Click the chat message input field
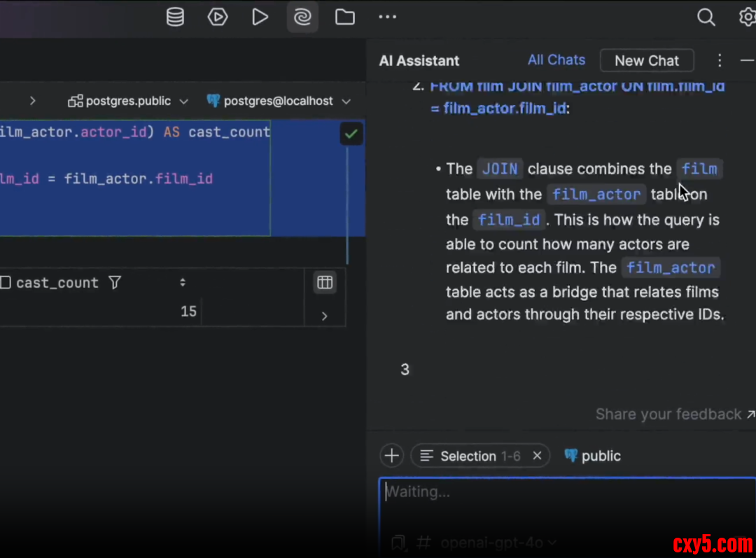This screenshot has width=756, height=558. pos(567,501)
